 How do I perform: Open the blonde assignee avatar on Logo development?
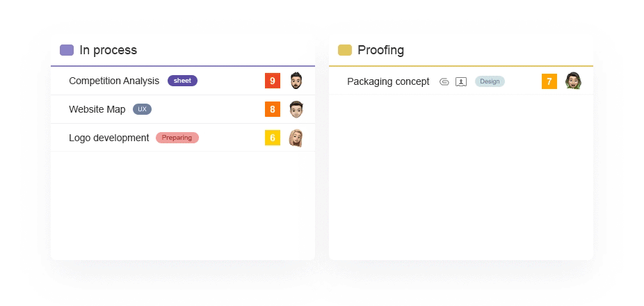click(x=296, y=138)
